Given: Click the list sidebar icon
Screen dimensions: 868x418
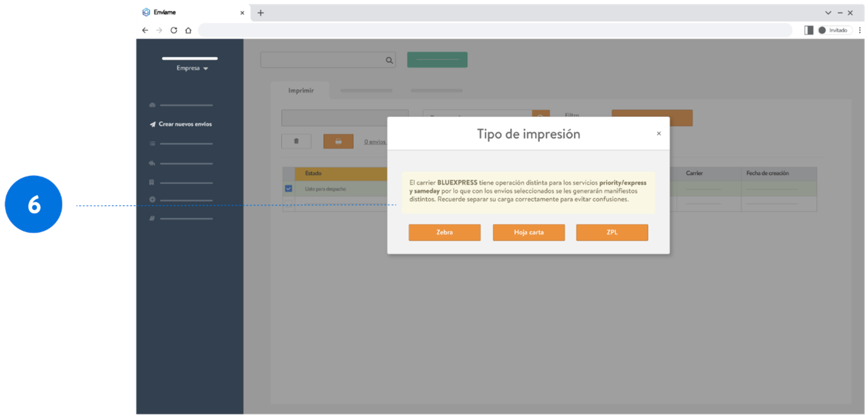Looking at the screenshot, I should [152, 144].
